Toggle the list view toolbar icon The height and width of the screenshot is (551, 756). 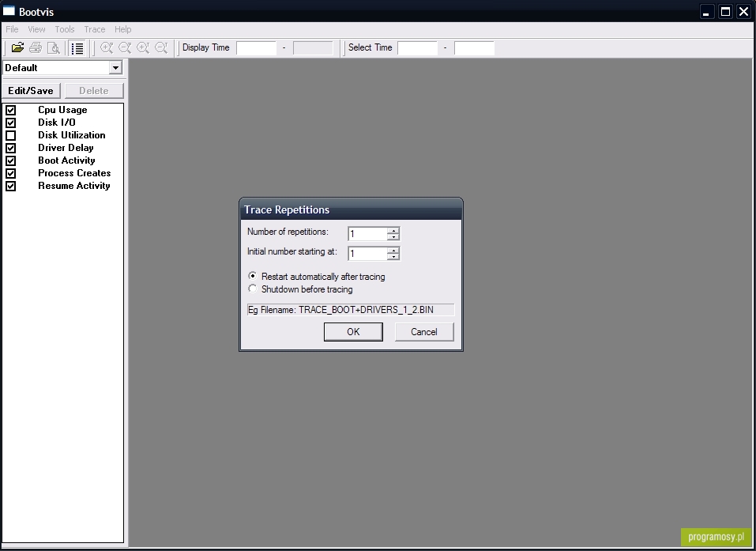[77, 47]
